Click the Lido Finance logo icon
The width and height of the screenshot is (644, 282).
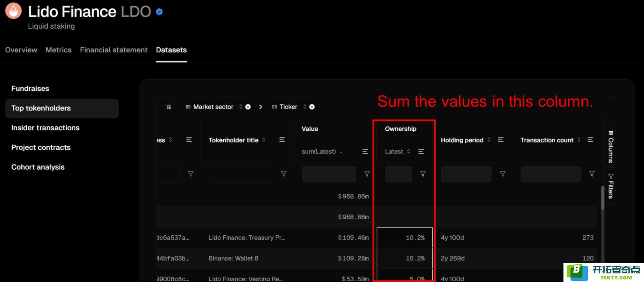(14, 11)
